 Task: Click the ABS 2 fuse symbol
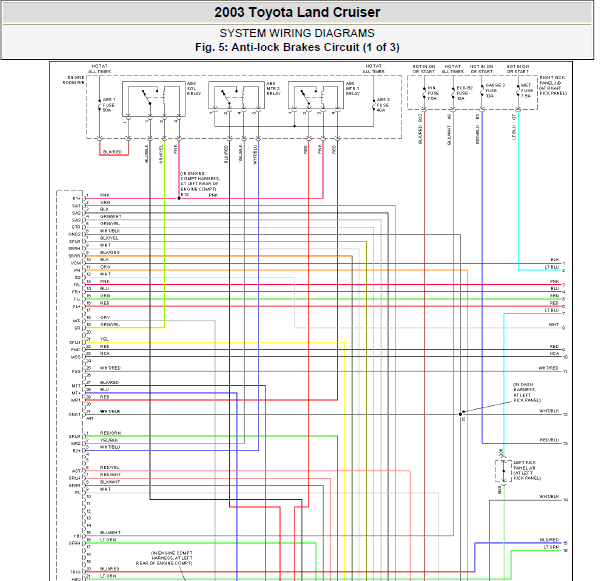point(373,104)
